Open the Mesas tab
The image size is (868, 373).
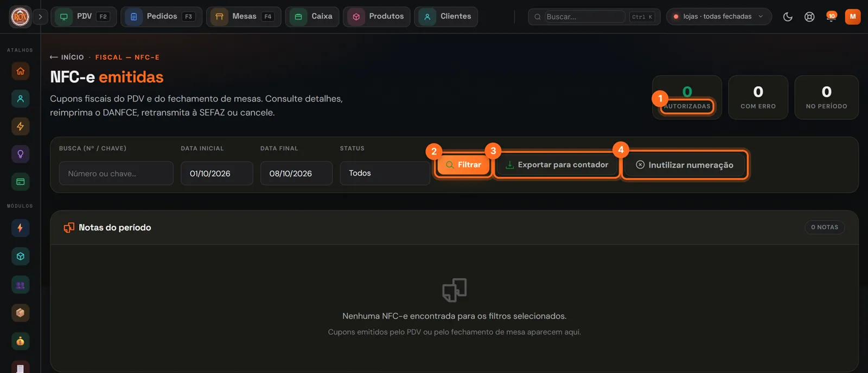point(244,17)
